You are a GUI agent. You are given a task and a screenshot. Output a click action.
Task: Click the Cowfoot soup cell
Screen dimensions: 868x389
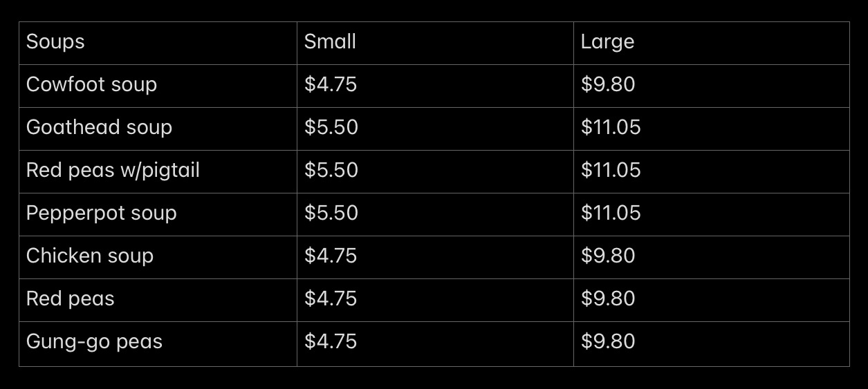(158, 86)
